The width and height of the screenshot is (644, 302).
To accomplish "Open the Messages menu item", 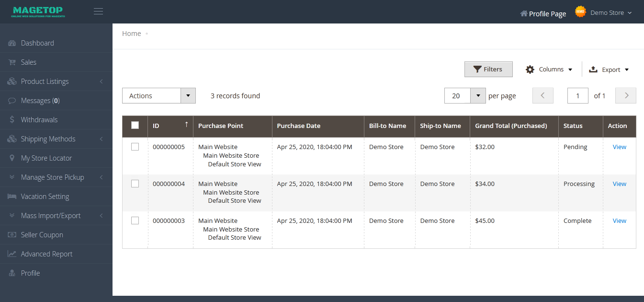I will [40, 101].
